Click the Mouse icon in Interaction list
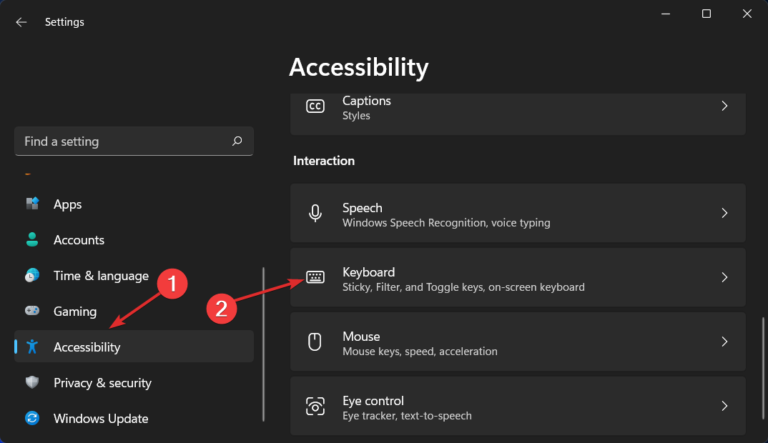The height and width of the screenshot is (443, 768). pyautogui.click(x=315, y=342)
